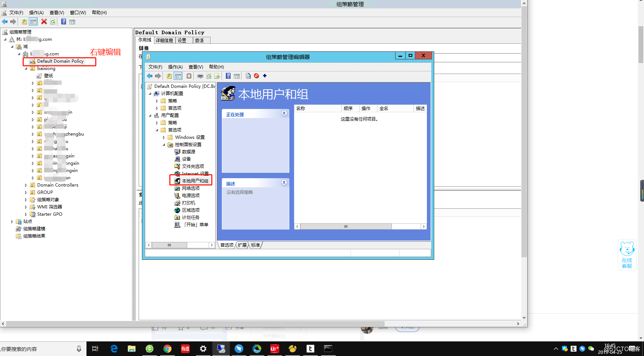Open 操作(A) menu in the editor window
The image size is (644, 356).
pyautogui.click(x=175, y=67)
